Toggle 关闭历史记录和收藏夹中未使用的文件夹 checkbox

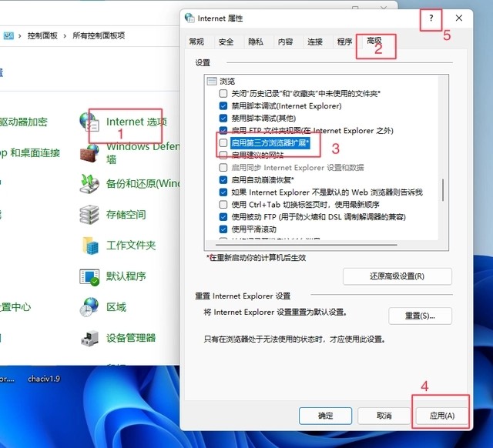pyautogui.click(x=223, y=94)
